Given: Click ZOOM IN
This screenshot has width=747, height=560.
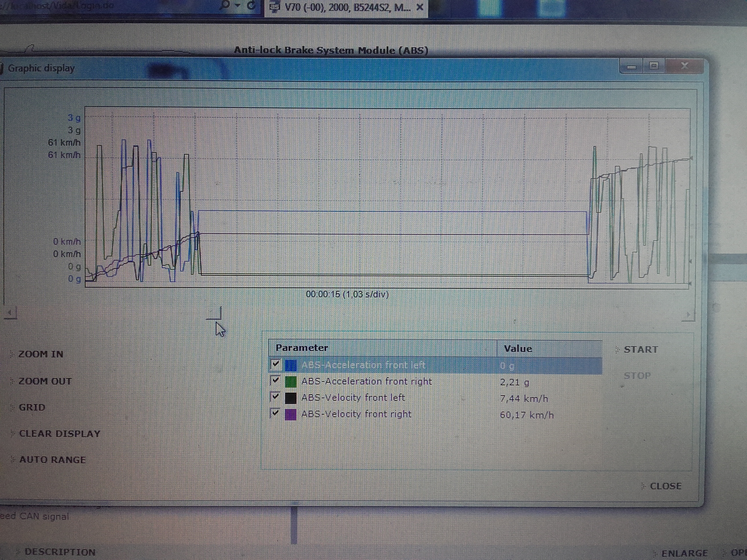Looking at the screenshot, I should pos(41,354).
